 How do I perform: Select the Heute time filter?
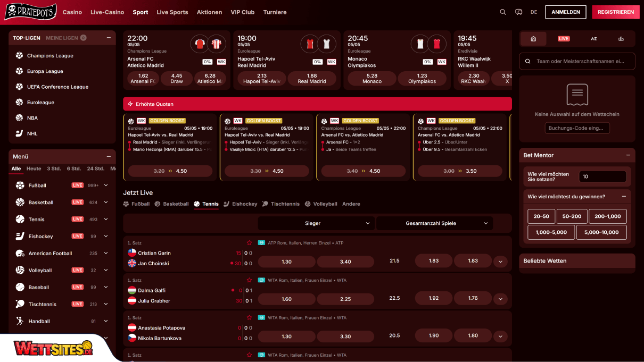pyautogui.click(x=34, y=169)
